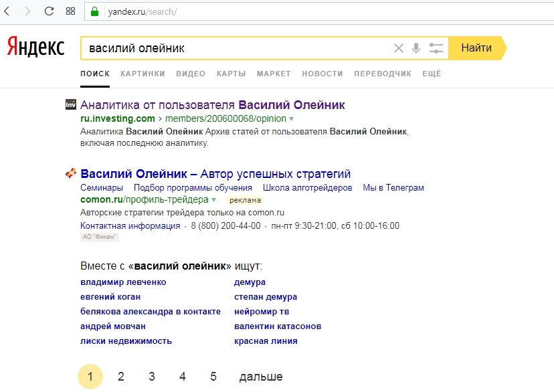This screenshot has width=554, height=392.
Task: Click the comon.ru result favicon
Action: 71,173
